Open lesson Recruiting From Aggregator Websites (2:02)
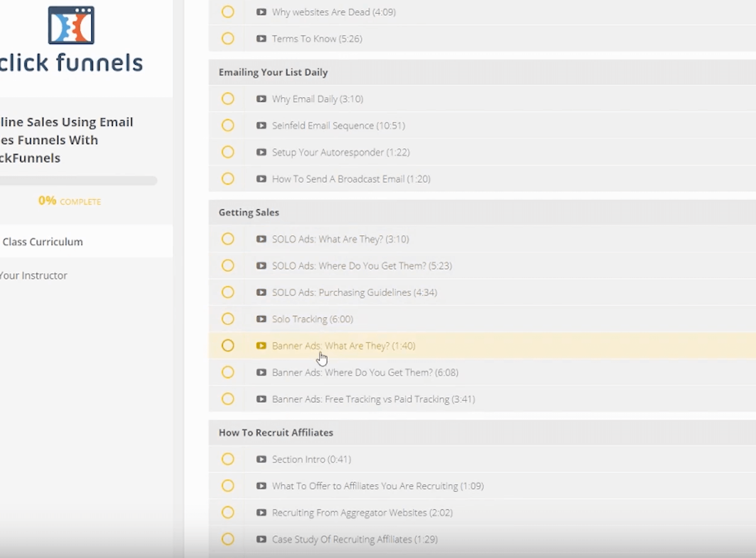This screenshot has width=756, height=558. coord(362,512)
